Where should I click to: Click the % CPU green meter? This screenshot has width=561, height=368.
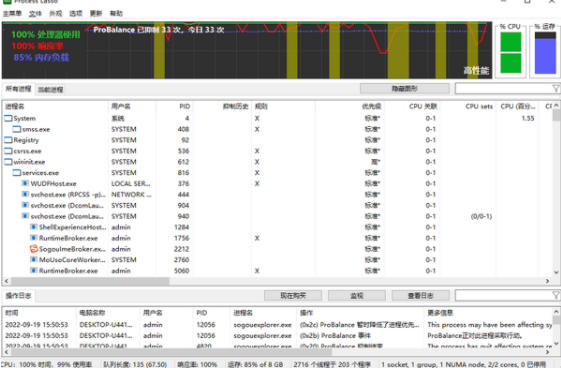click(x=511, y=52)
